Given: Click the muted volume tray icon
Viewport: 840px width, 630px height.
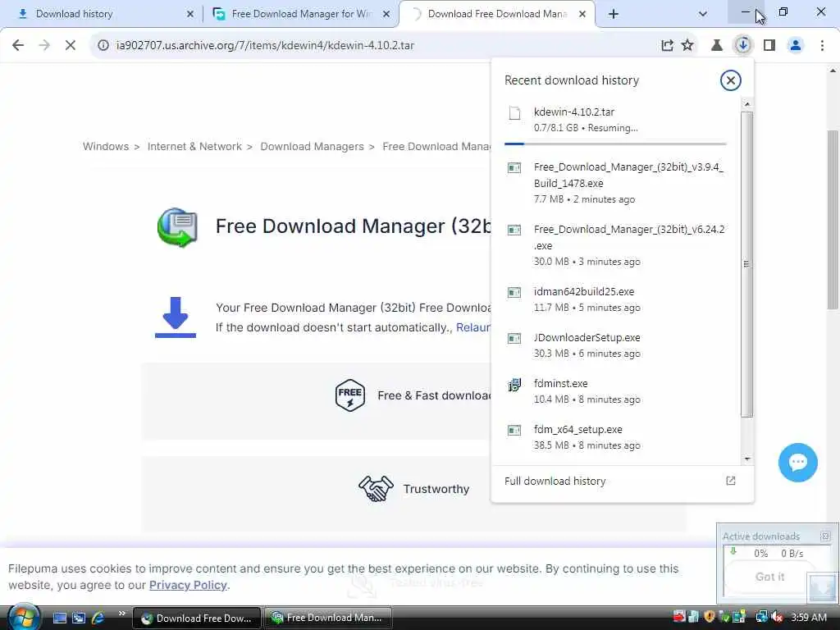Looking at the screenshot, I should click(x=778, y=618).
